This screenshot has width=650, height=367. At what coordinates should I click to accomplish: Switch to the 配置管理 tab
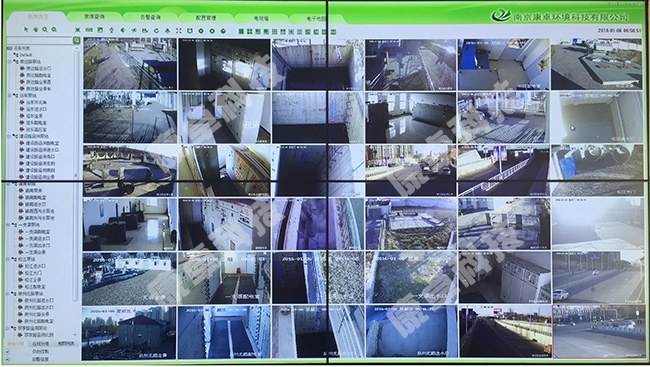pos(206,18)
